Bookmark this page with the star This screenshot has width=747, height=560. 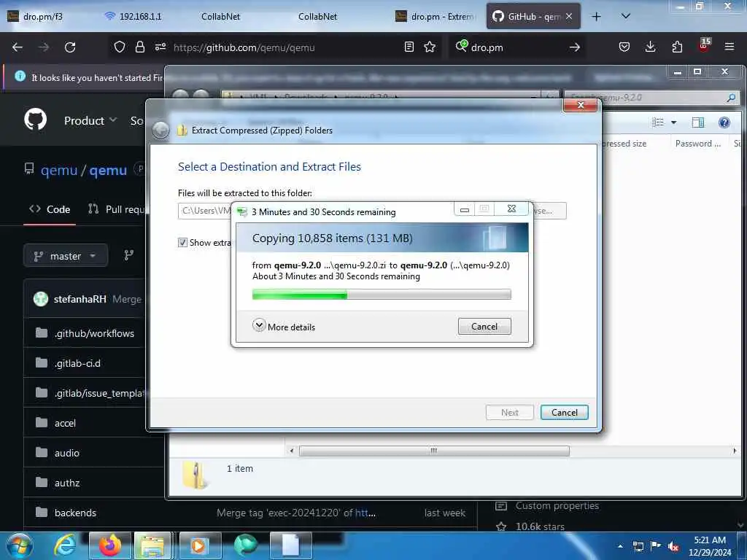pyautogui.click(x=430, y=47)
